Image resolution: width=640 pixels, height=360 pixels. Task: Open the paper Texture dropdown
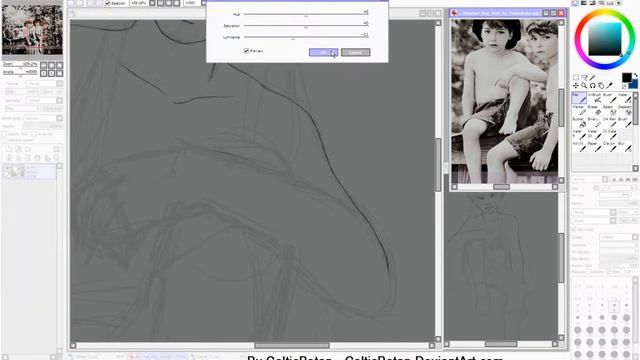coord(44,84)
